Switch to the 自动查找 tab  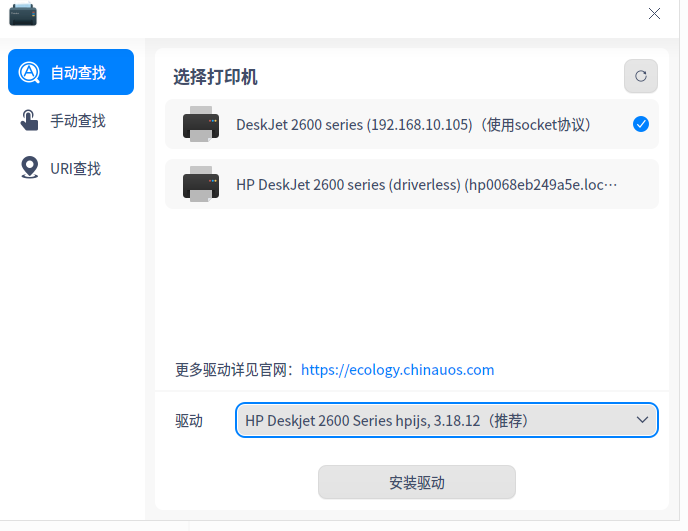[71, 72]
